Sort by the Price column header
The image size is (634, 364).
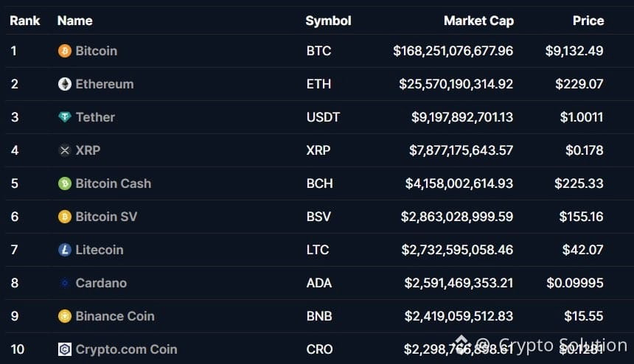(588, 21)
